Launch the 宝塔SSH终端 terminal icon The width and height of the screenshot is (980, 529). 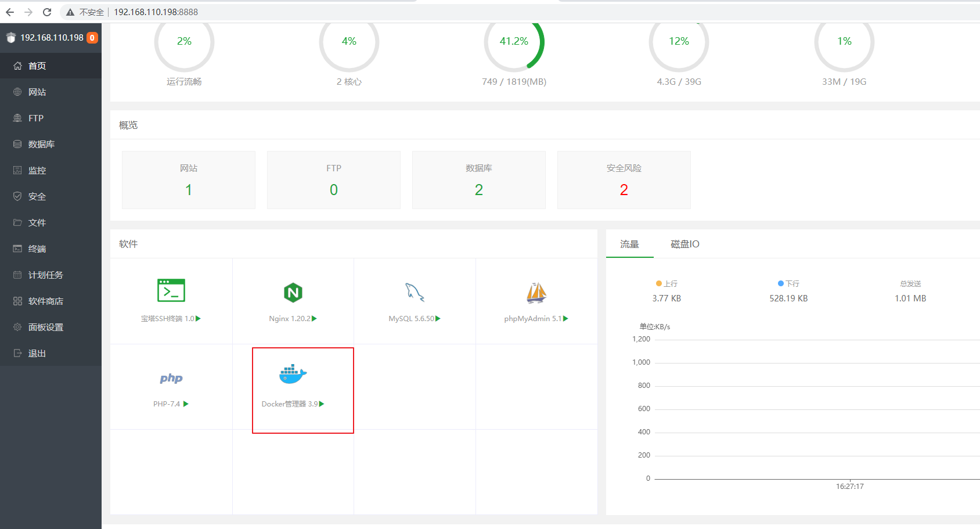pos(171,290)
